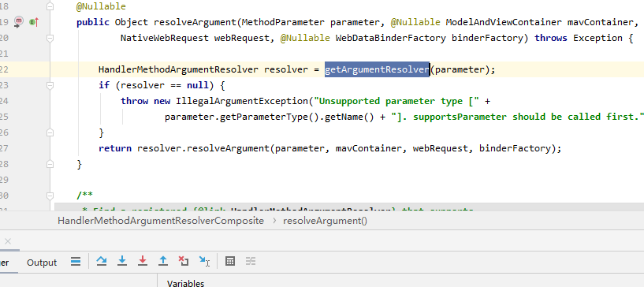Click the green implements-method gutter icon

click(x=34, y=22)
